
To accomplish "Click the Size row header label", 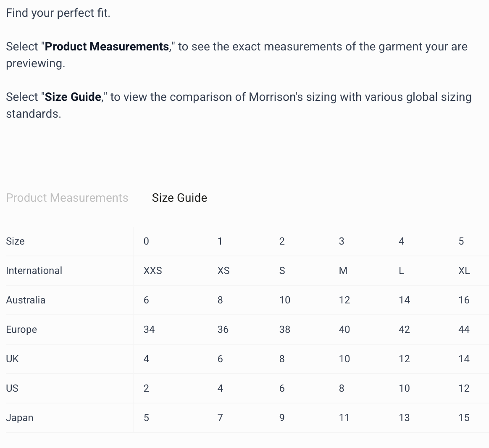I will coord(15,241).
